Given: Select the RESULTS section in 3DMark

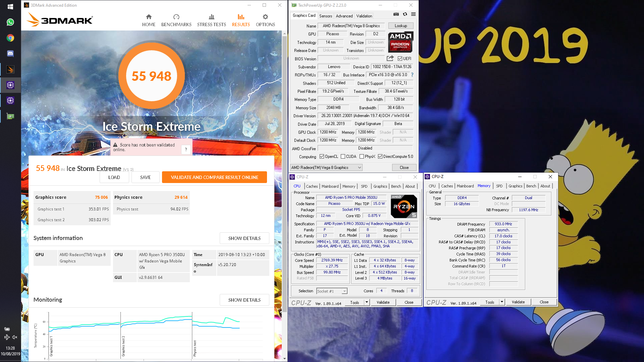Looking at the screenshot, I should 241,20.
